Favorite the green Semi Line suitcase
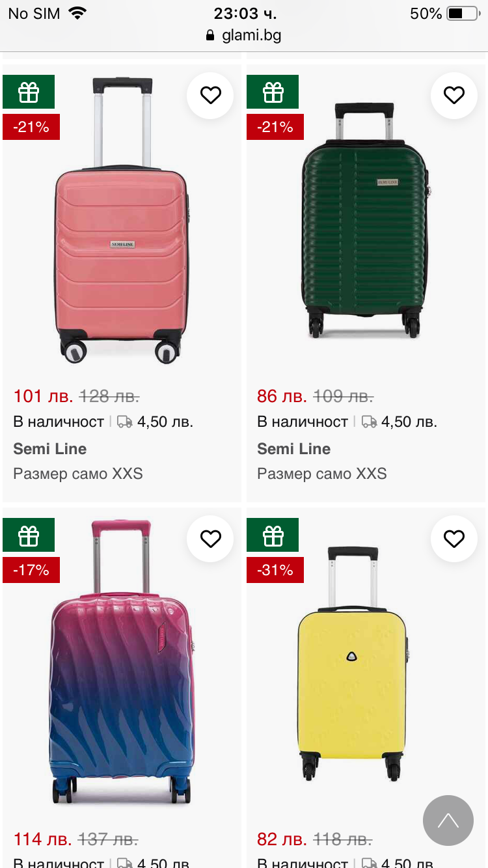The height and width of the screenshot is (868, 488). (x=454, y=96)
